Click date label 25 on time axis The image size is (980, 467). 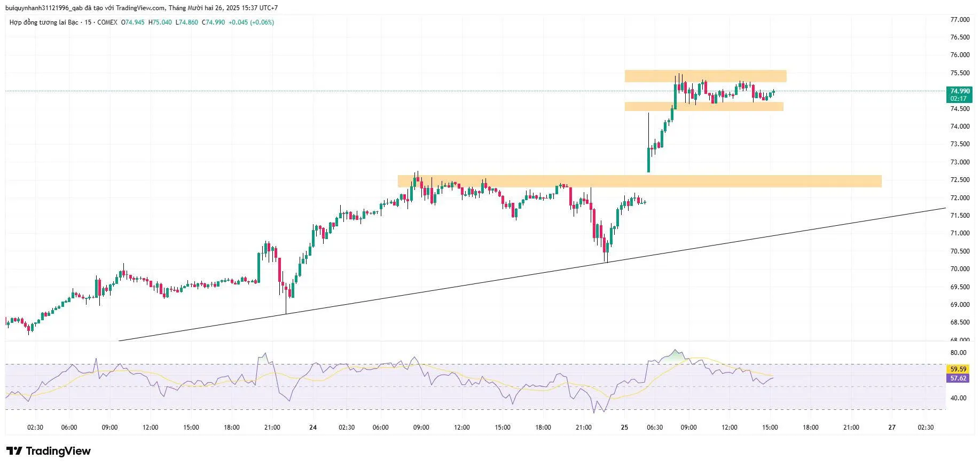[624, 428]
